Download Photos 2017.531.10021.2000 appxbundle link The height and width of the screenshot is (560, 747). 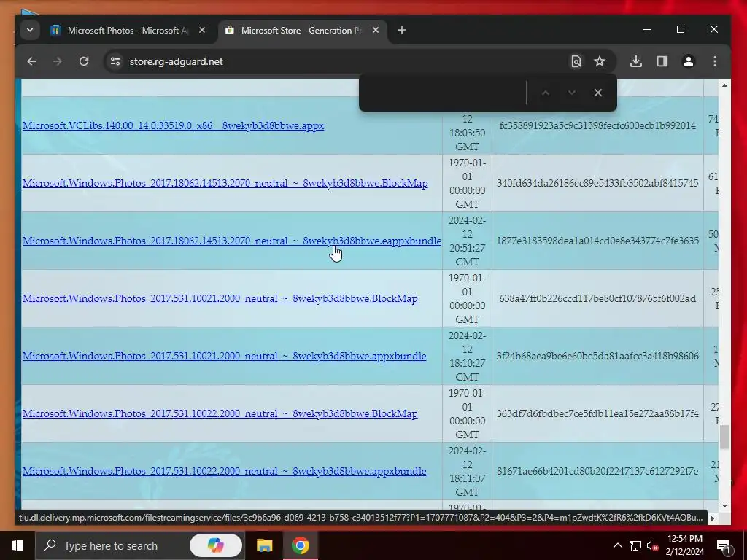tap(224, 356)
